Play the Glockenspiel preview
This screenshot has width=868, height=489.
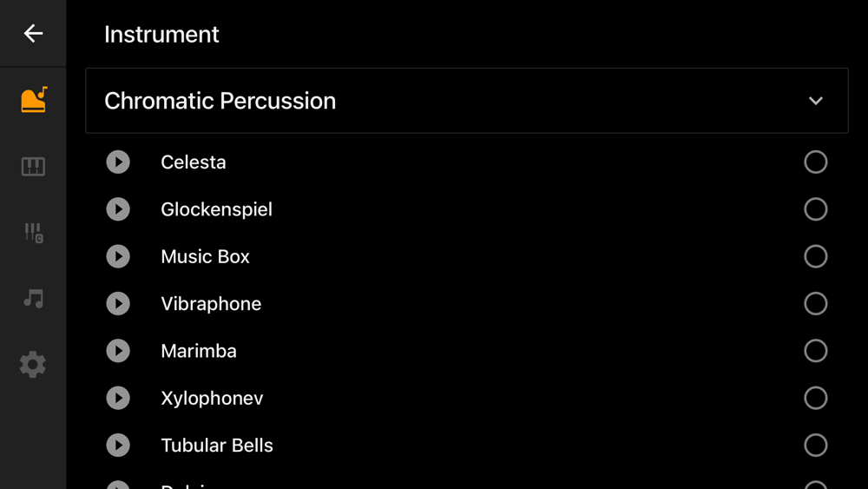click(x=118, y=209)
